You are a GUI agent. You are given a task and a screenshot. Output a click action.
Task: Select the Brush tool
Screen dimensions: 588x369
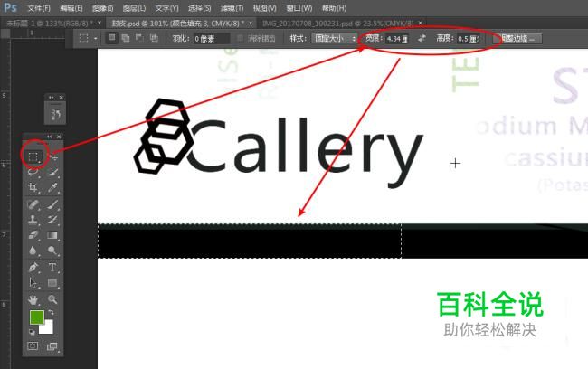pyautogui.click(x=52, y=204)
